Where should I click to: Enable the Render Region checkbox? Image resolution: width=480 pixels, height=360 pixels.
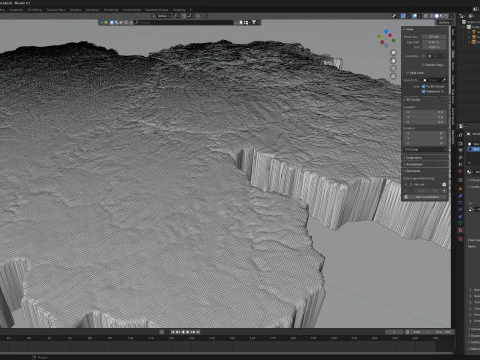point(424,65)
